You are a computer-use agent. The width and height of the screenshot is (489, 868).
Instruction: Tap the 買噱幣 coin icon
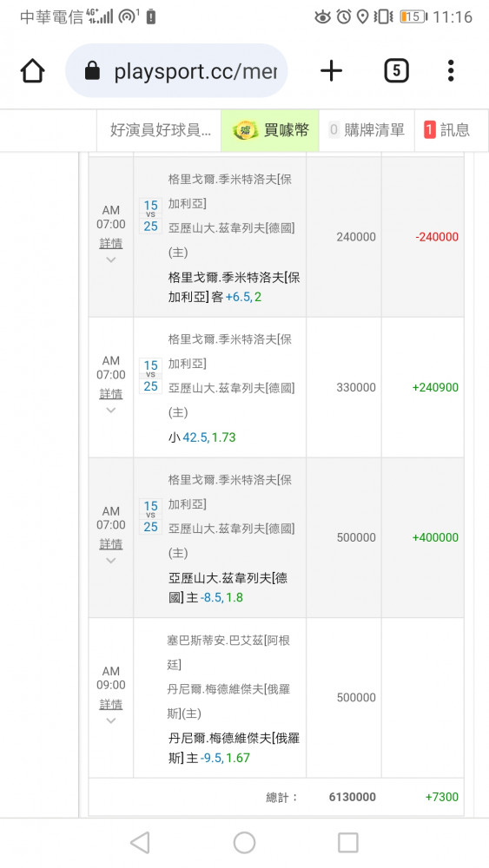pos(245,131)
